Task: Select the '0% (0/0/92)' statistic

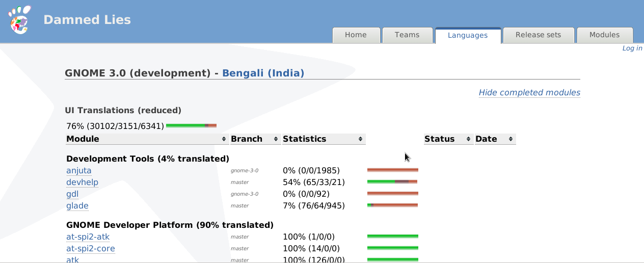Action: (x=306, y=194)
